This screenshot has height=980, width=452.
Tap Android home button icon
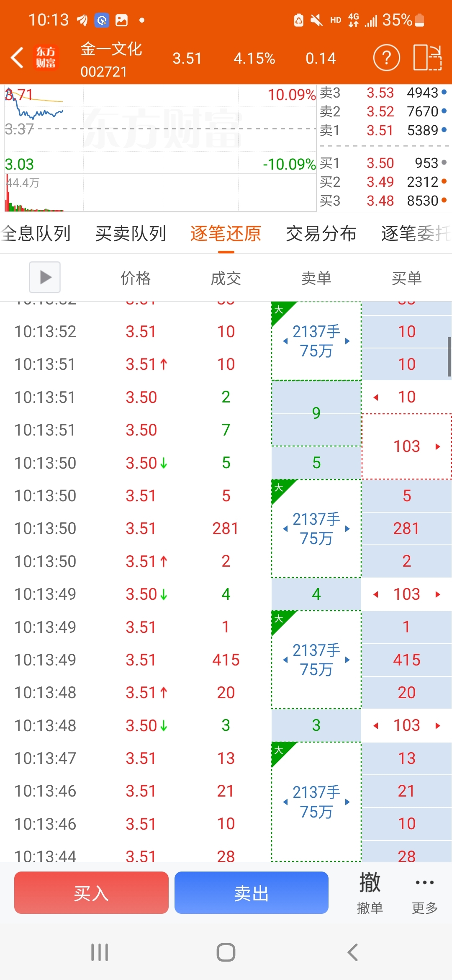click(x=226, y=952)
